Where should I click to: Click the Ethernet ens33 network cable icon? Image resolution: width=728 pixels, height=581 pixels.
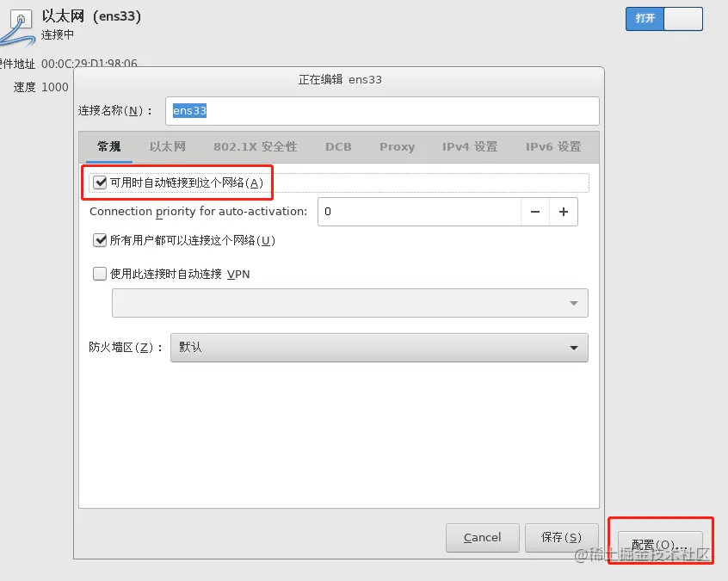tap(18, 28)
